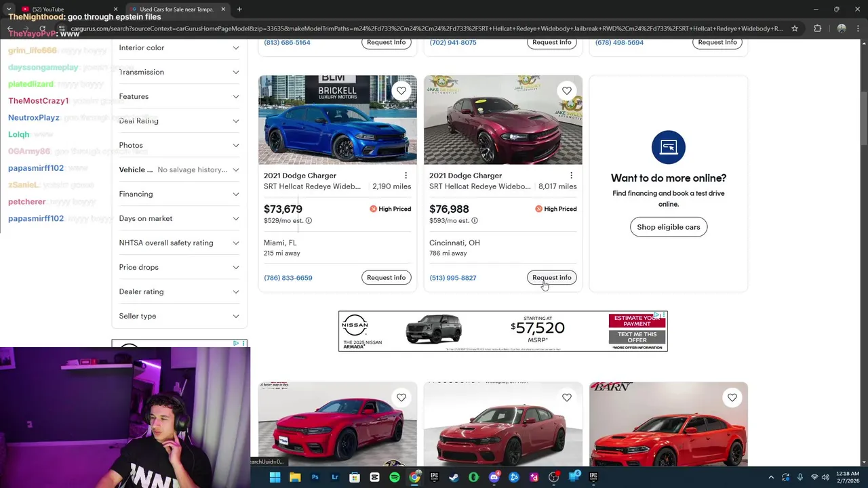Favorite the maroon Cincinnati Dodge Charger
868x488 pixels.
(567, 90)
